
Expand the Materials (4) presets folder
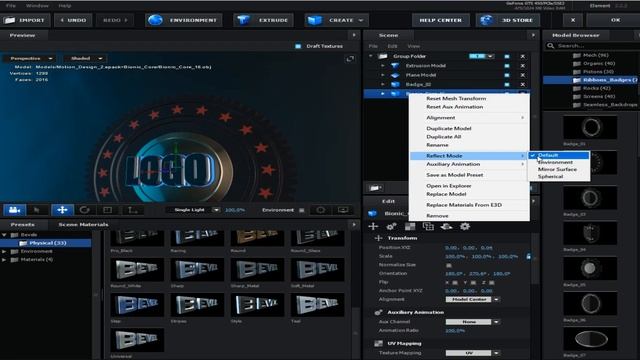click(4, 260)
